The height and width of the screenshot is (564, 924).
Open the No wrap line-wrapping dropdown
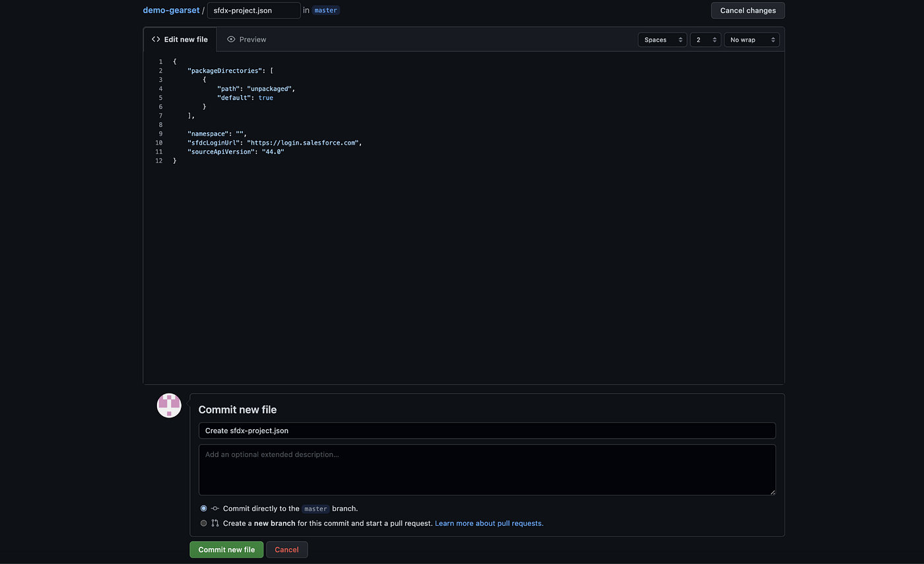click(752, 39)
